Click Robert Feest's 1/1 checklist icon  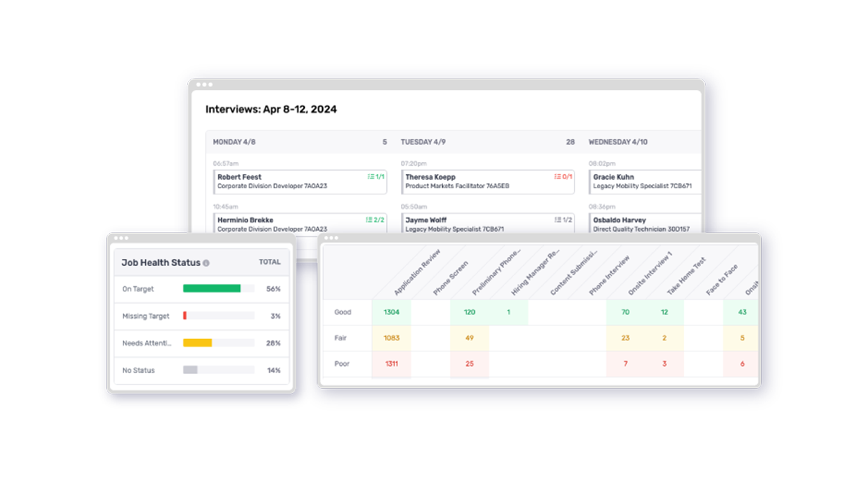click(x=376, y=177)
